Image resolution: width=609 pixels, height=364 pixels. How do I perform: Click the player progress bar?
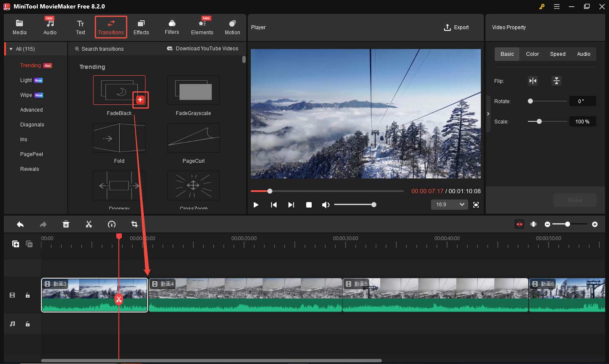pos(327,191)
